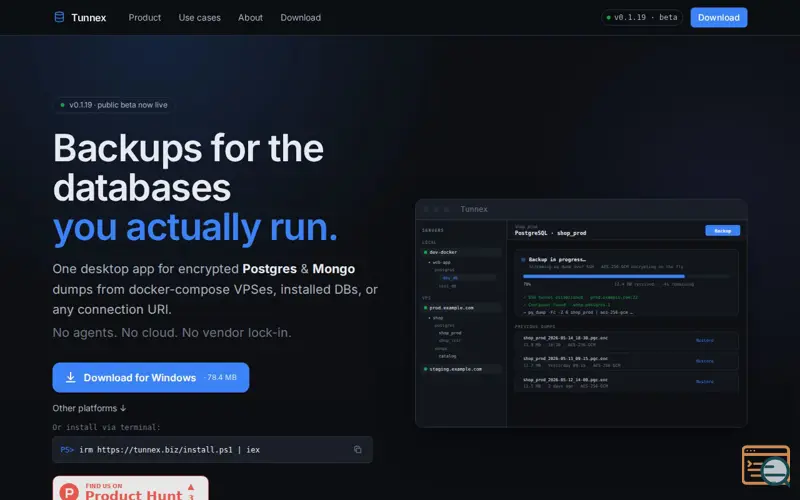The width and height of the screenshot is (800, 500).
Task: Open the Product menu item
Action: coord(144,17)
